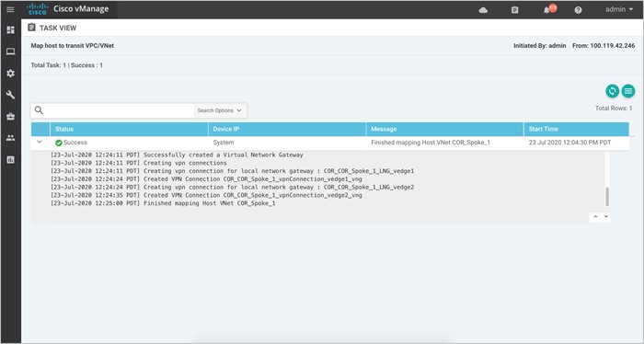Open the Tools wrench sidebar icon
The width and height of the screenshot is (644, 344).
(x=11, y=95)
